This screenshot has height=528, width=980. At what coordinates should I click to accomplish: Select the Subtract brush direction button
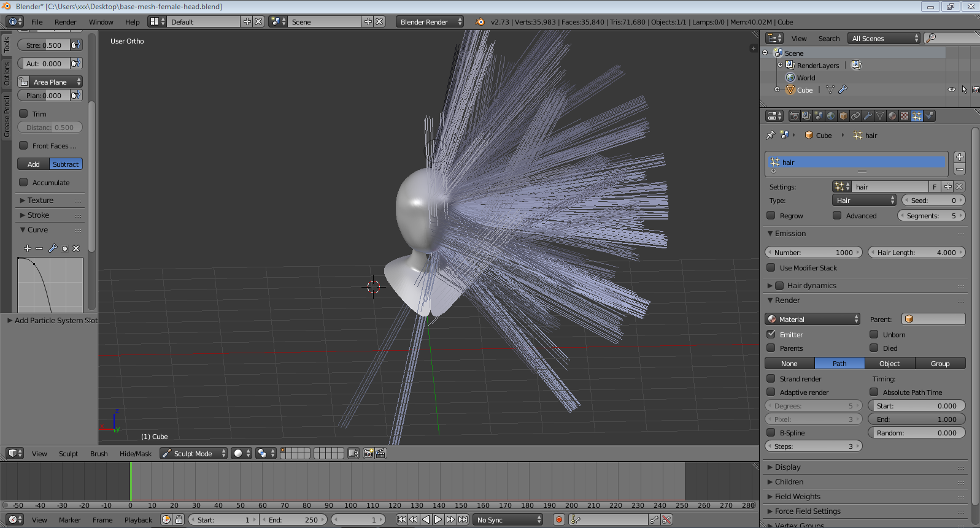[x=66, y=164]
